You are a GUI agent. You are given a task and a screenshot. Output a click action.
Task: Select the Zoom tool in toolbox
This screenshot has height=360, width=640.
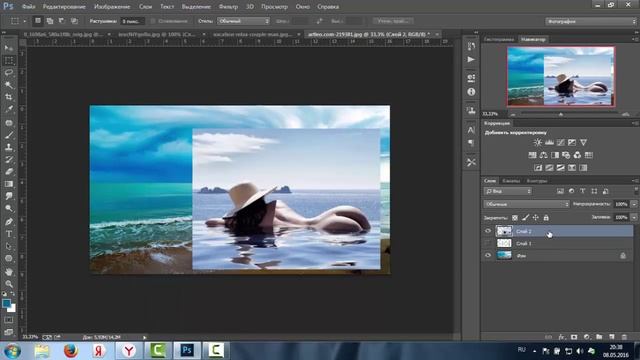9,284
